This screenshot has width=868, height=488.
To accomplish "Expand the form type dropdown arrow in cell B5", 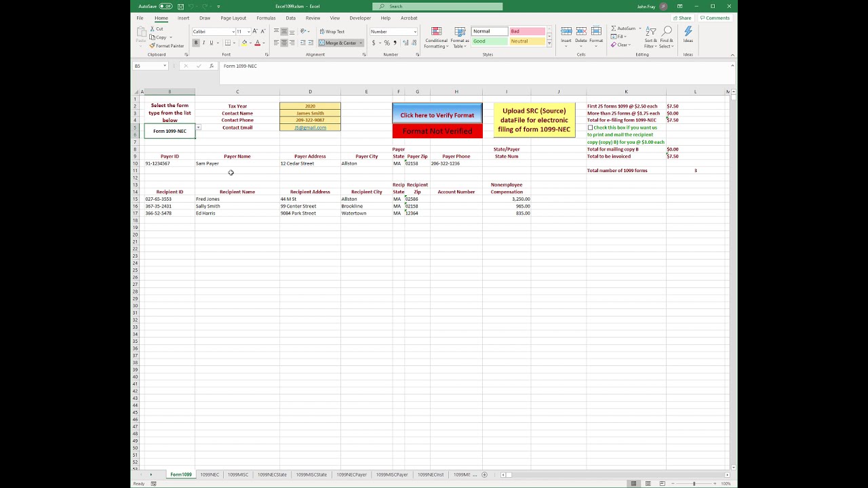I will (198, 127).
